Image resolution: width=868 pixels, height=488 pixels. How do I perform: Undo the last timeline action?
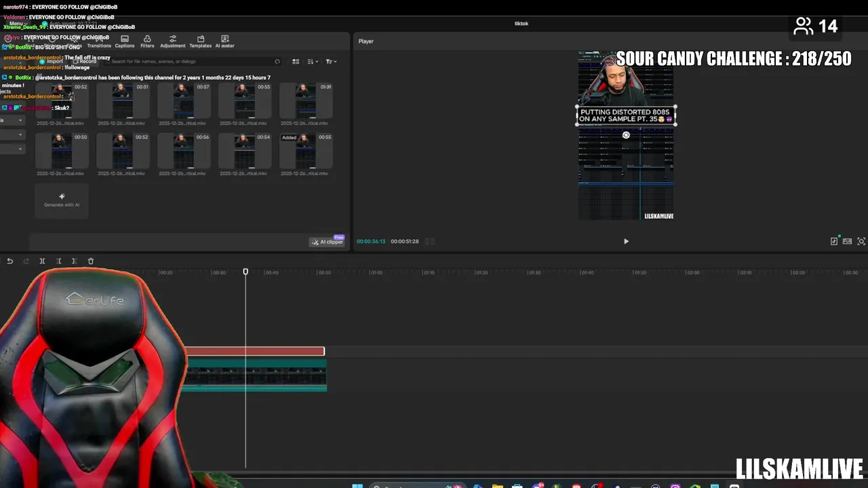9,261
